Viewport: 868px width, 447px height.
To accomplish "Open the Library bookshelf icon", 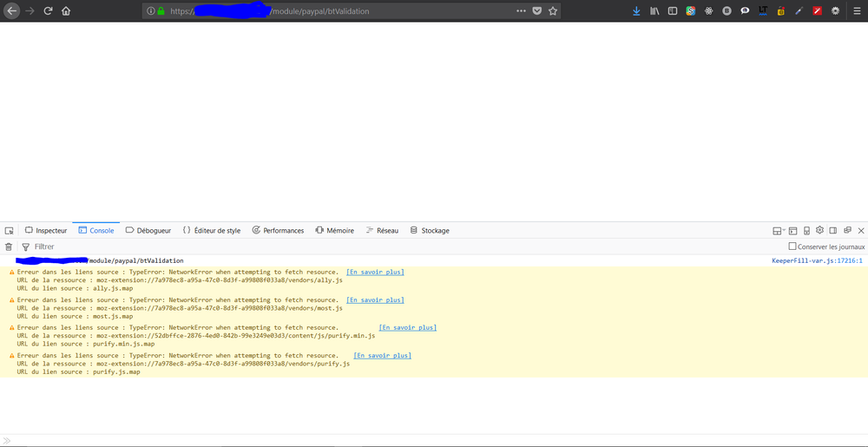I will 654,10.
